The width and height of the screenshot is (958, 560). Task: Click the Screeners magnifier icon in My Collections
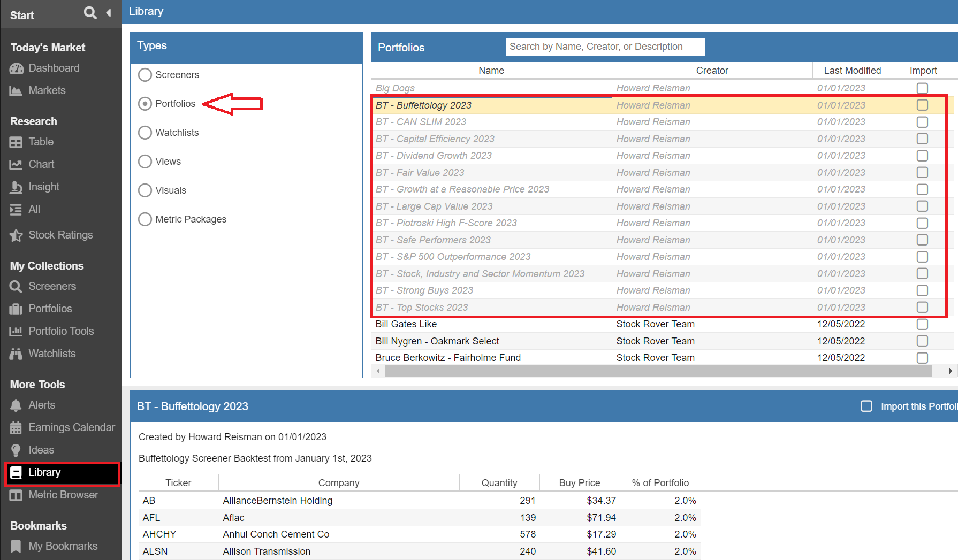point(16,287)
